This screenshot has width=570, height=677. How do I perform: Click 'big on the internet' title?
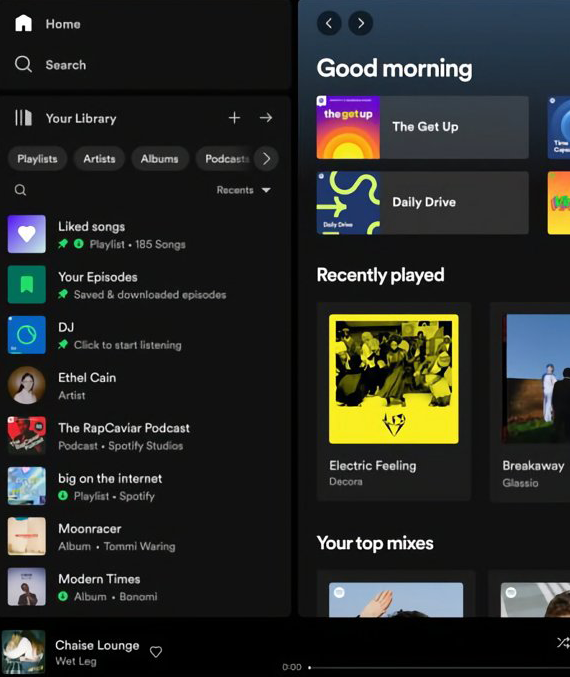(x=110, y=478)
